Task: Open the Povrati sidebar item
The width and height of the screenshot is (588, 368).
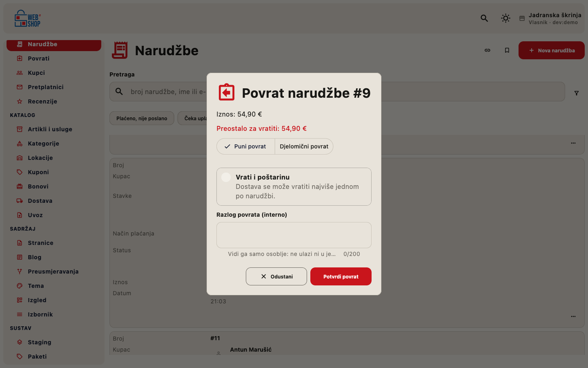Action: point(54,58)
